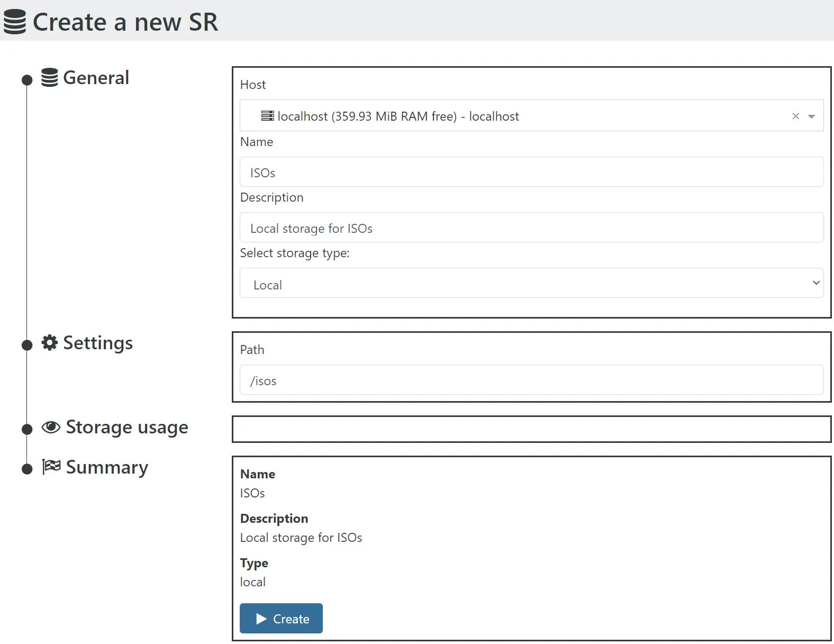Select the Settings section heading
Image resolution: width=834 pixels, height=644 pixels.
tap(98, 343)
